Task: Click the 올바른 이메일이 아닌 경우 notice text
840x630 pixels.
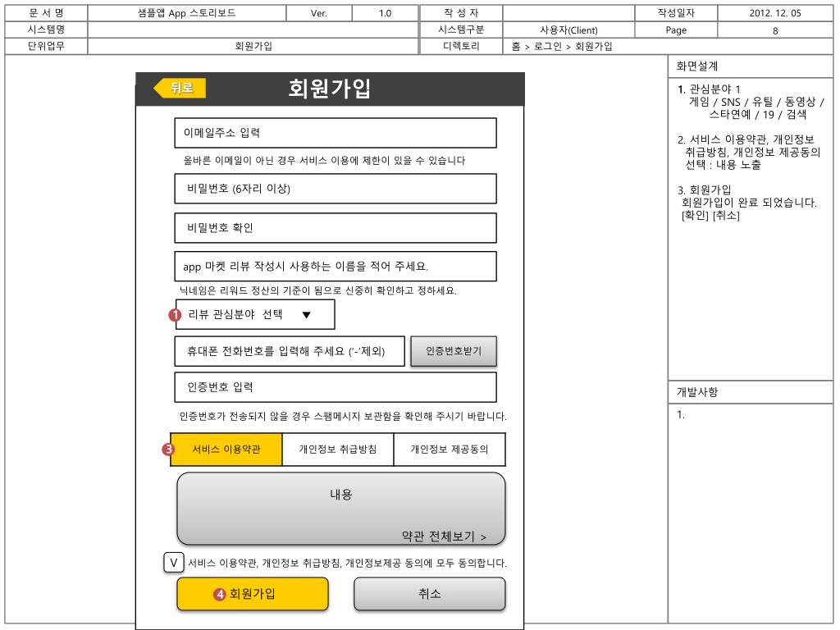Action: [324, 160]
